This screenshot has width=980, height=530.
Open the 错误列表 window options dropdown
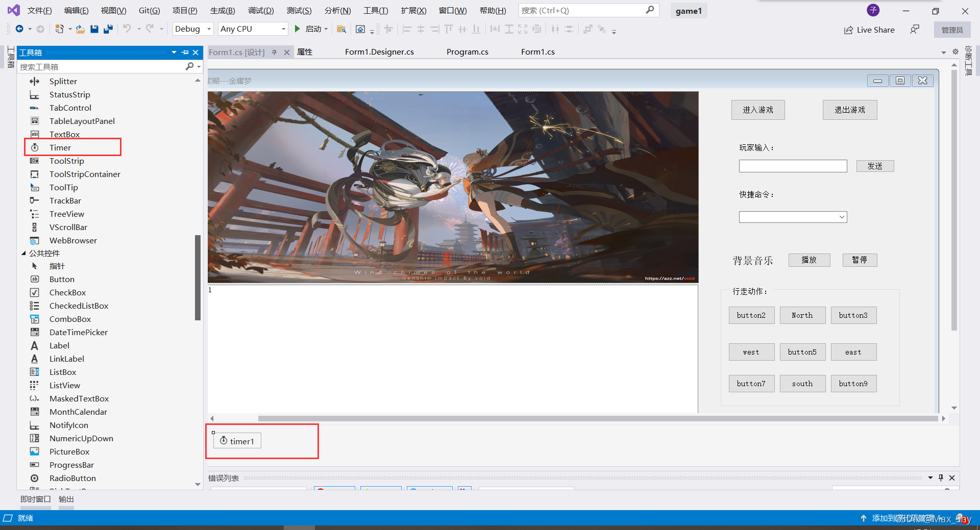point(930,478)
